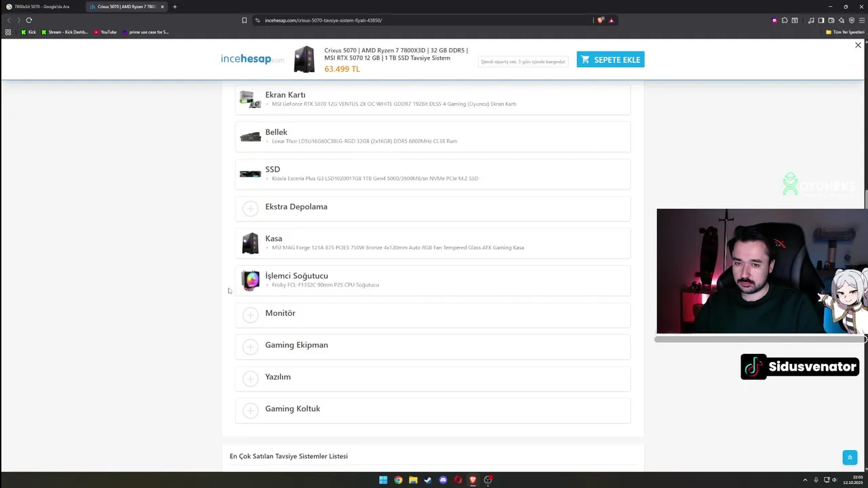868x488 pixels.
Task: Click the shipping notice text in header
Action: click(523, 62)
